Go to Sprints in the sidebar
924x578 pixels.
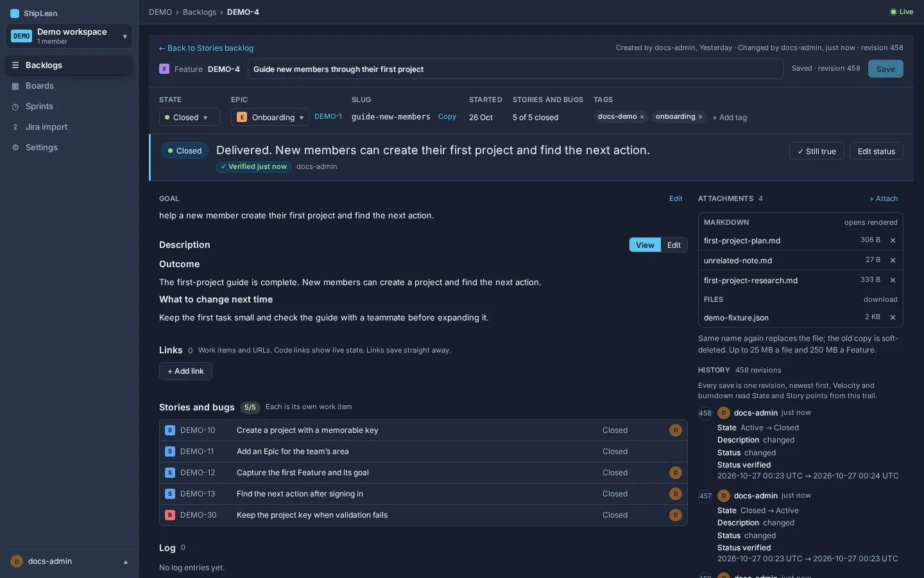[x=69, y=107]
